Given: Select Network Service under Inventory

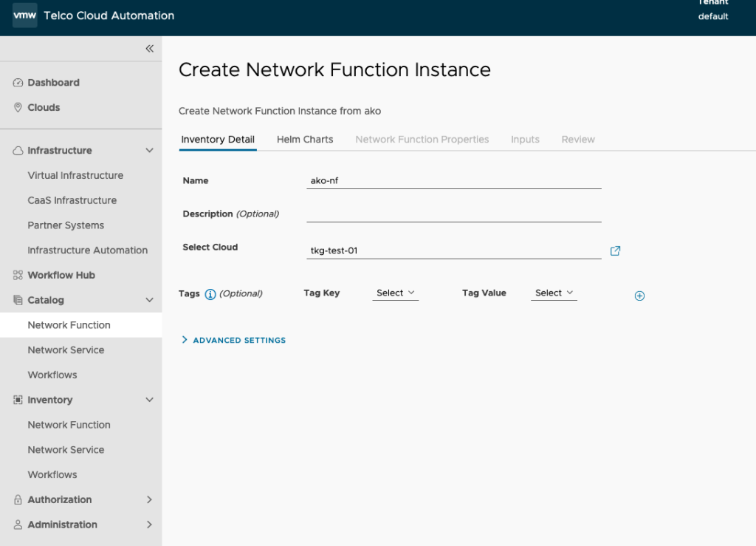Looking at the screenshot, I should (x=66, y=450).
